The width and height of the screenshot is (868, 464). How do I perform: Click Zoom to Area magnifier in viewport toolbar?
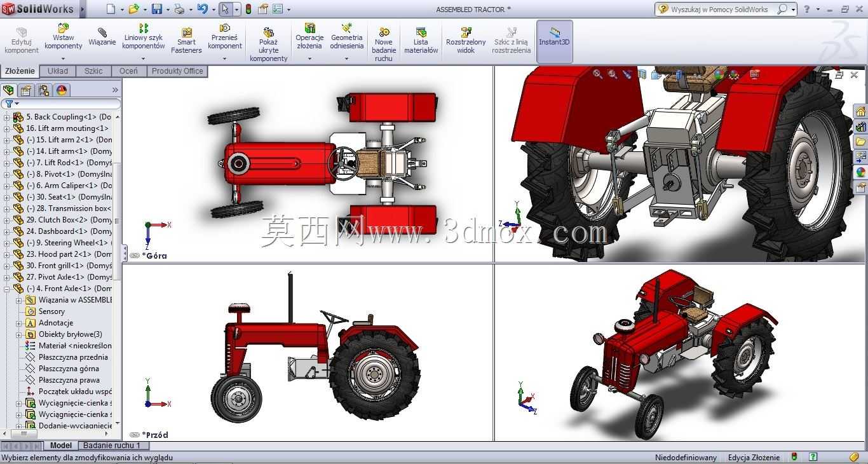pos(613,74)
